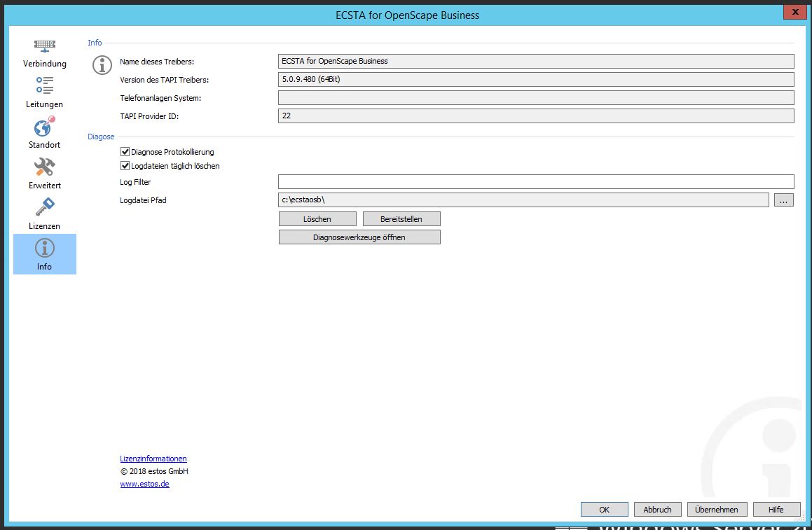812x530 pixels.
Task: Confirm with the OK button
Action: [x=604, y=510]
